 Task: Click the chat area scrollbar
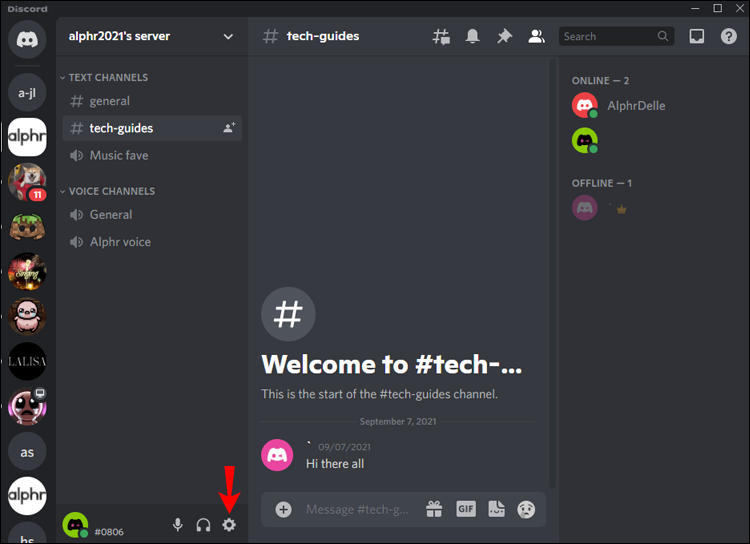pyautogui.click(x=552, y=273)
